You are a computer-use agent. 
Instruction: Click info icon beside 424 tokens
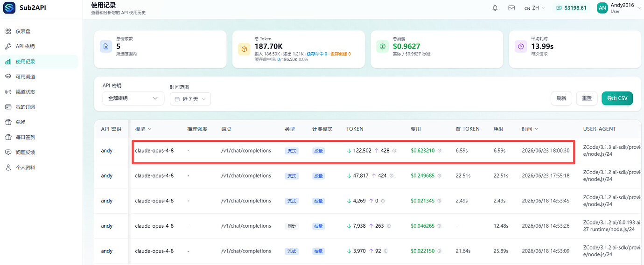coord(392,176)
